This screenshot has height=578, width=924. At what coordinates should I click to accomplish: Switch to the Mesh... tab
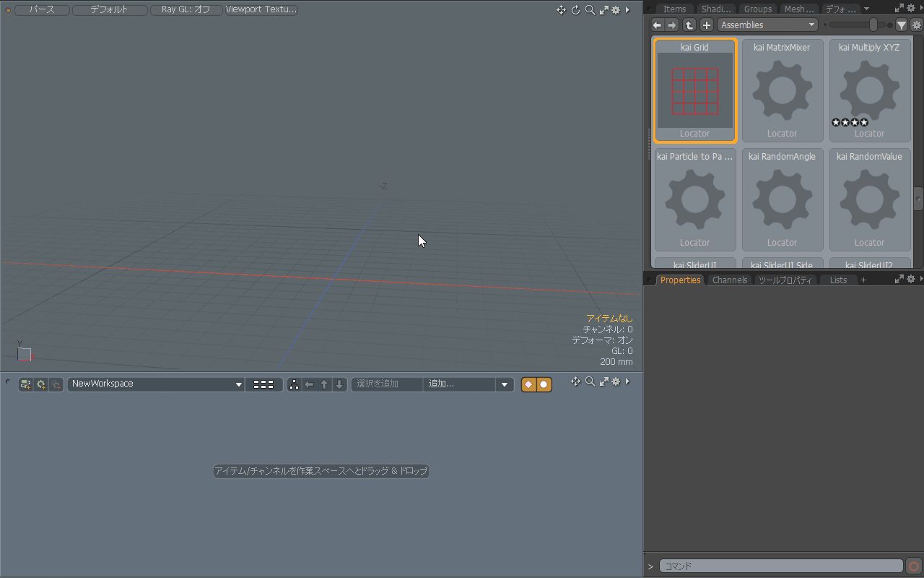click(x=799, y=9)
